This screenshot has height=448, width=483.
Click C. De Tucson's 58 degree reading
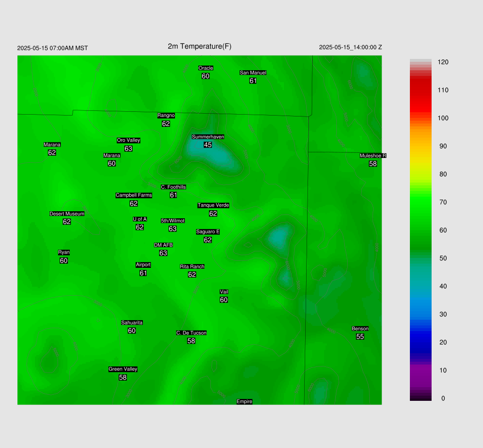(191, 341)
